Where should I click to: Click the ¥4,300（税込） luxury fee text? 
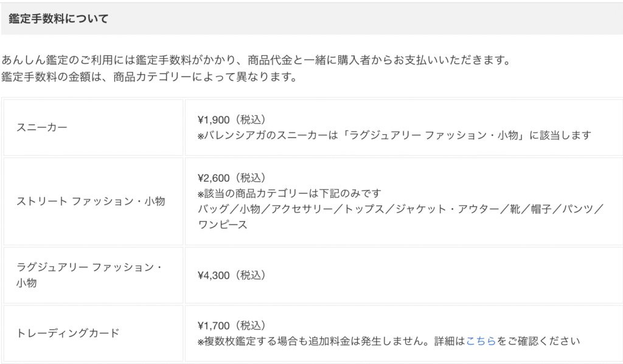(232, 275)
